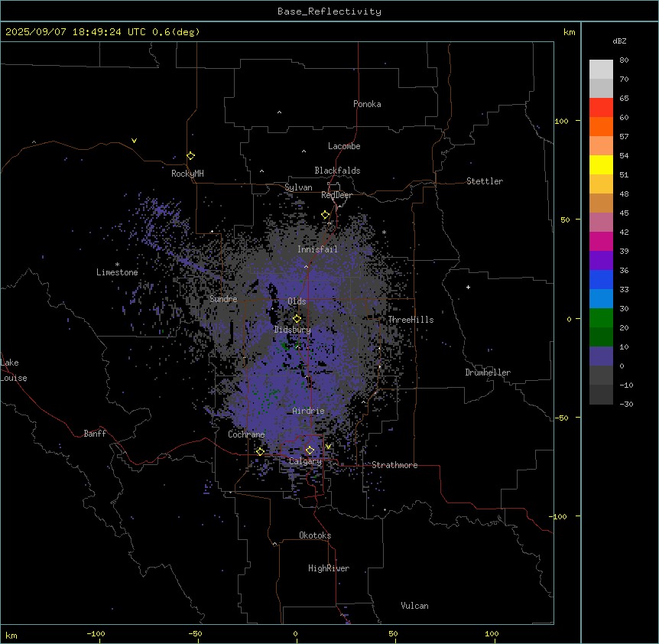Click the Ponoka city label
This screenshot has height=644, width=659.
click(x=367, y=104)
